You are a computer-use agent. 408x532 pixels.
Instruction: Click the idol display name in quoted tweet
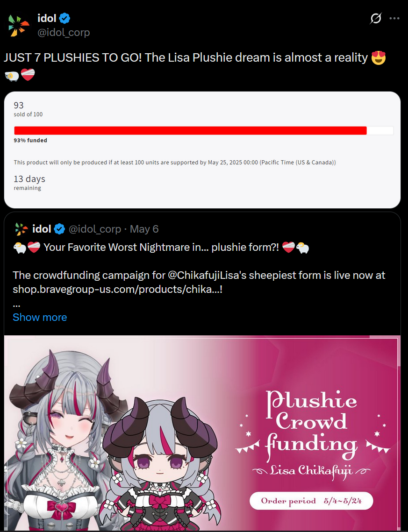point(42,229)
